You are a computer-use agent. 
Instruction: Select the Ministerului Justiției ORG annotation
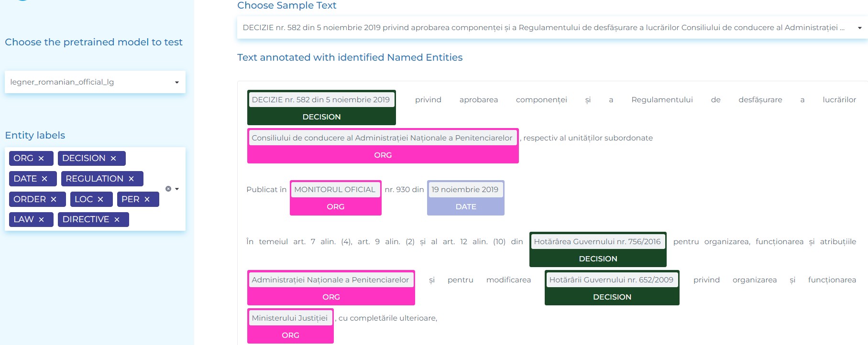290,326
